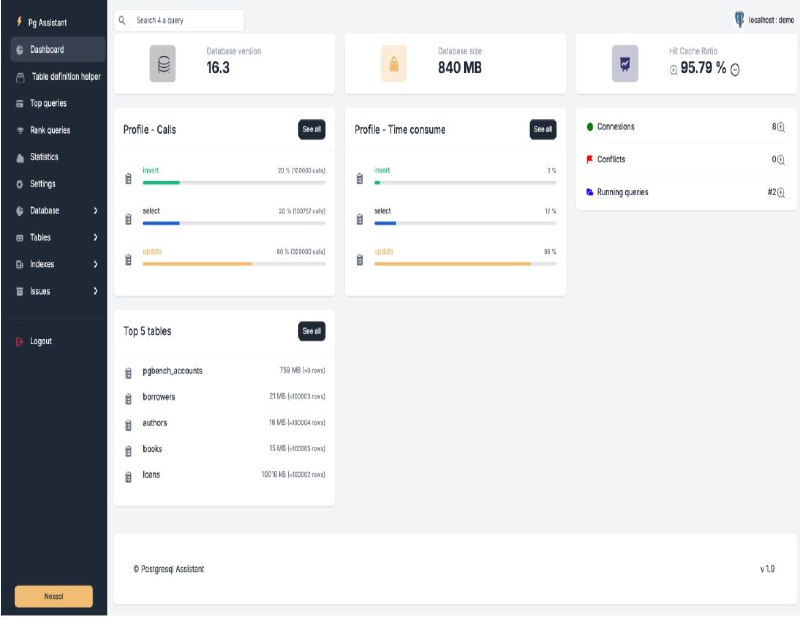800x620 pixels.
Task: Click the Running queries label
Action: pyautogui.click(x=622, y=192)
